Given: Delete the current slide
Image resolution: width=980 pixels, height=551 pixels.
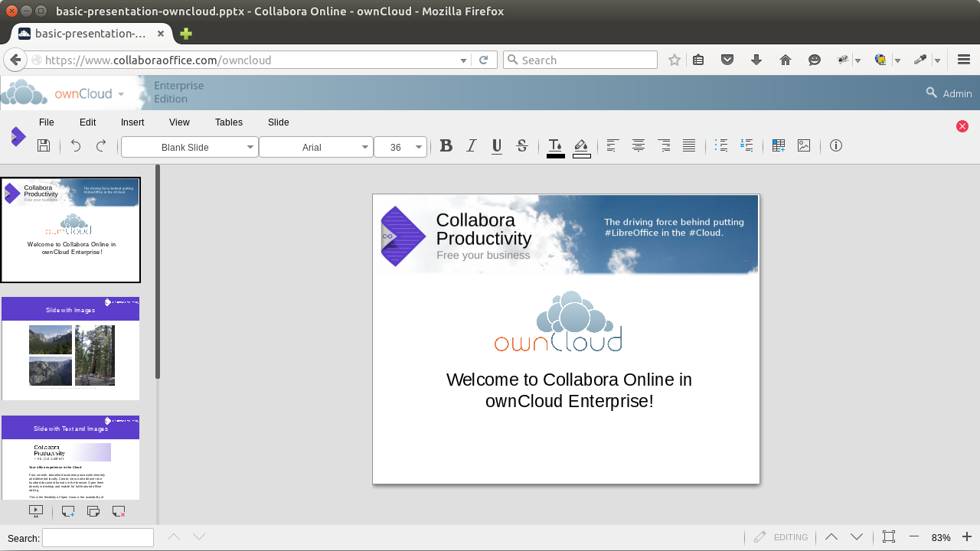Looking at the screenshot, I should [x=118, y=511].
